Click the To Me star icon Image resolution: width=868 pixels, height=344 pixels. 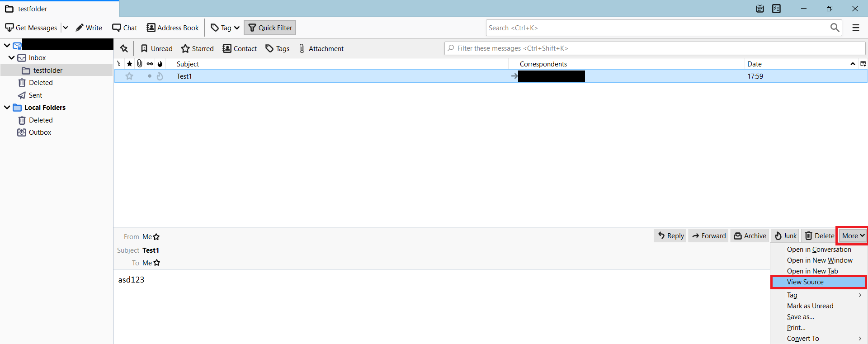(x=157, y=263)
